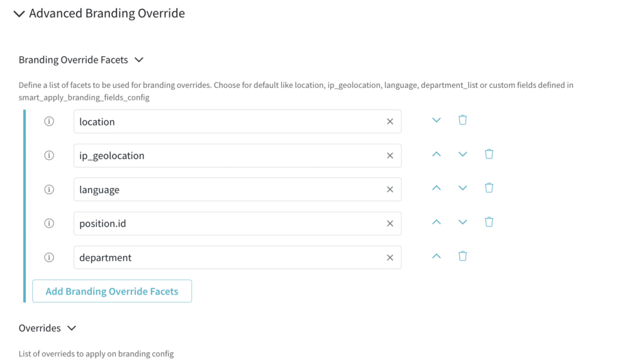Screen dimensions: 644x362
Task: Move the ip_geolocation facet up
Action: coord(436,155)
